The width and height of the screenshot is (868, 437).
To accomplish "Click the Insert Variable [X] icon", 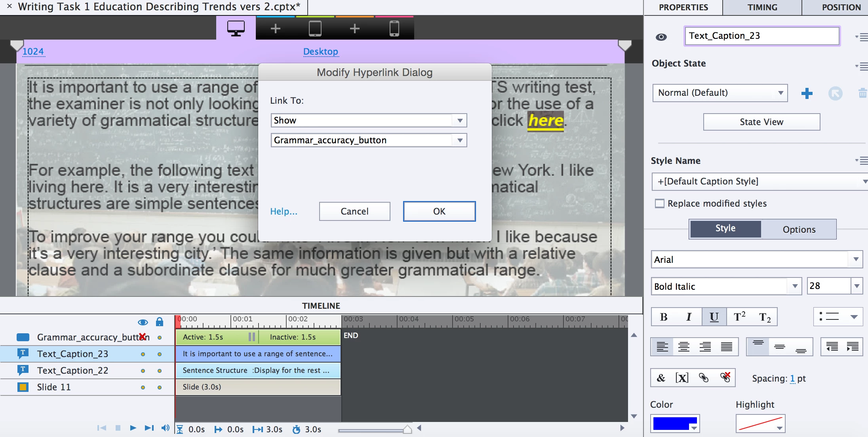I will click(682, 378).
